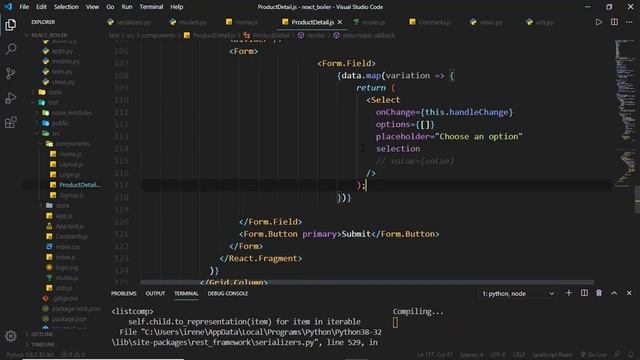Click the code minimap
640x360 pixels.
pyautogui.click(x=625, y=114)
